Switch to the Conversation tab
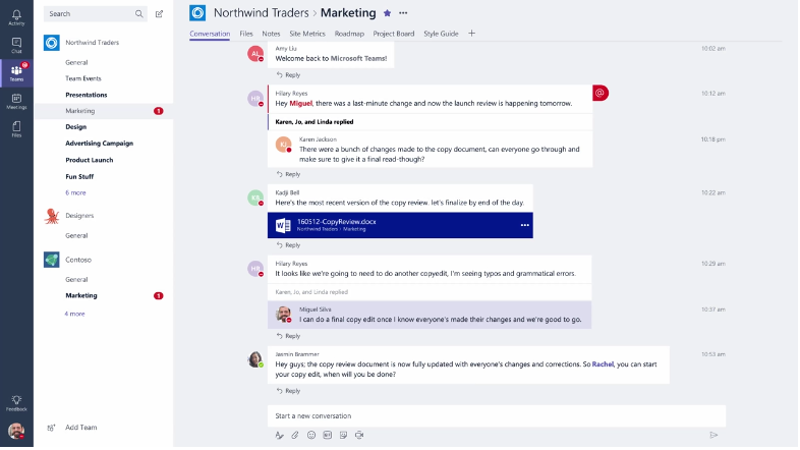 click(210, 34)
